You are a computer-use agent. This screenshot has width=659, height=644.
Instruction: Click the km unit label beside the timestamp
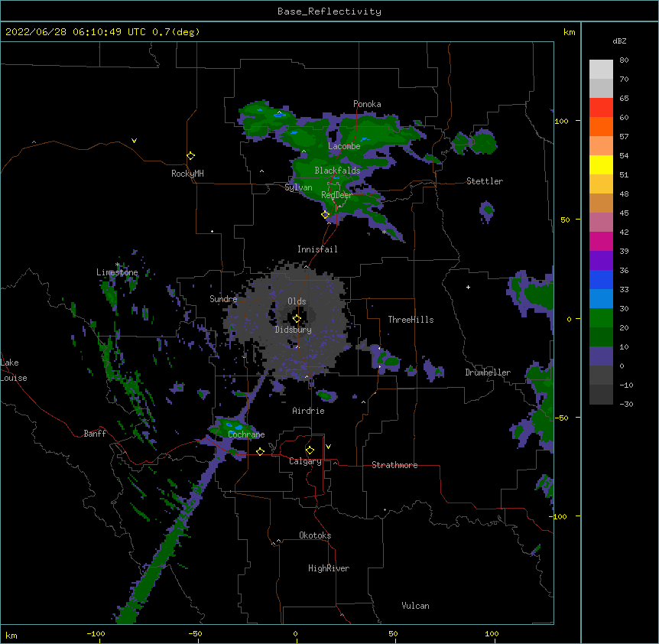pos(570,32)
